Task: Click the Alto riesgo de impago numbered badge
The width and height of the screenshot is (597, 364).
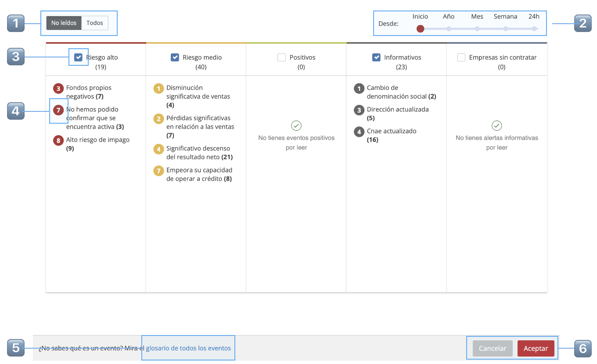Action: coord(58,140)
